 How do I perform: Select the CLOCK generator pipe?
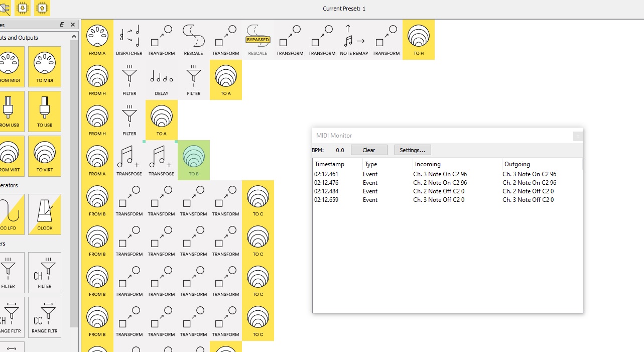45,214
